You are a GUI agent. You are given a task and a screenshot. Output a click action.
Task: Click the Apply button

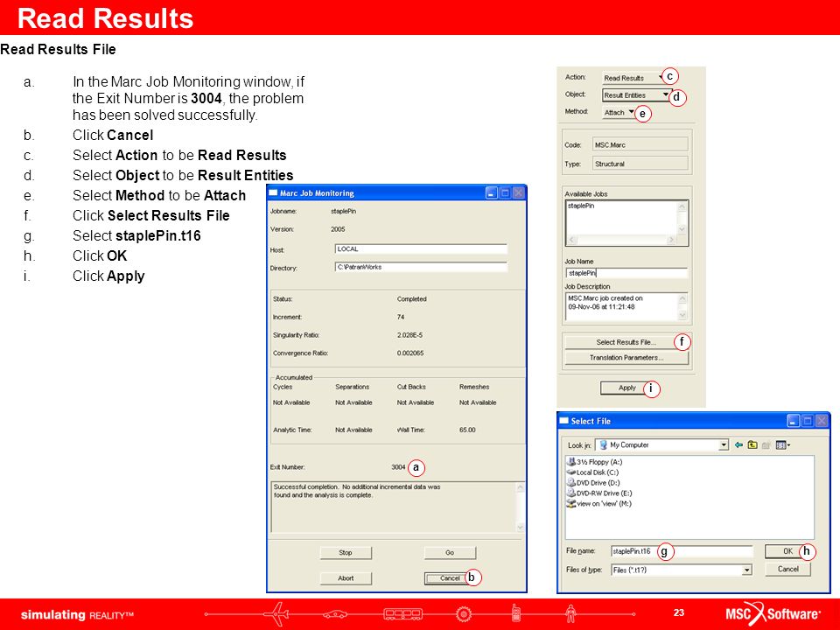click(x=626, y=388)
